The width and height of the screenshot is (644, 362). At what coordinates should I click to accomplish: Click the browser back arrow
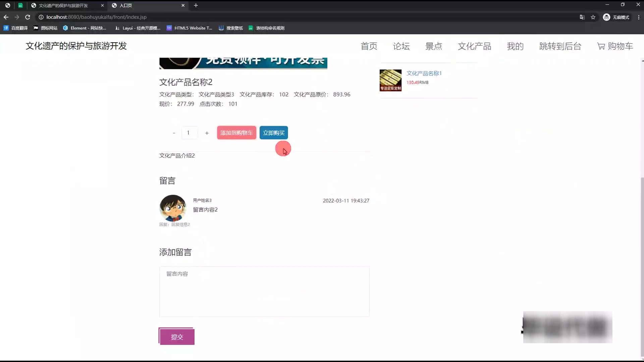(6, 17)
